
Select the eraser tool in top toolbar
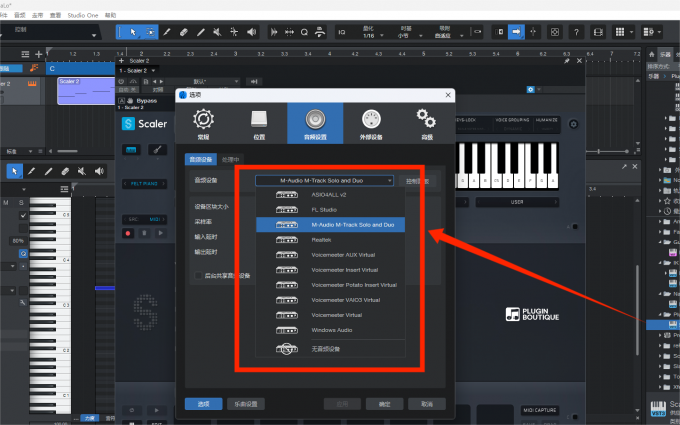coord(183,32)
